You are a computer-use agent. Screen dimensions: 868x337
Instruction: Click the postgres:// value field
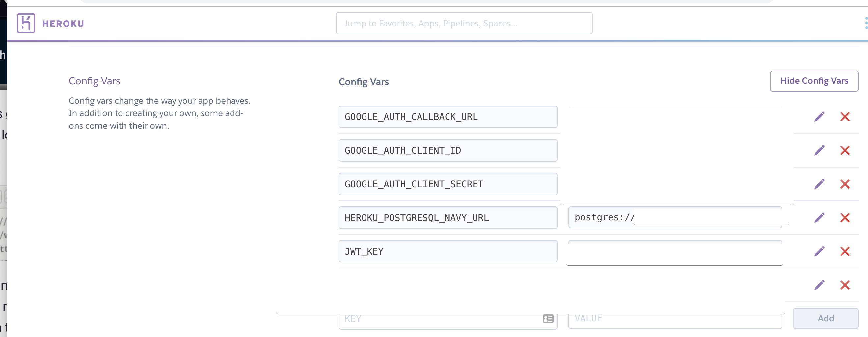point(675,218)
